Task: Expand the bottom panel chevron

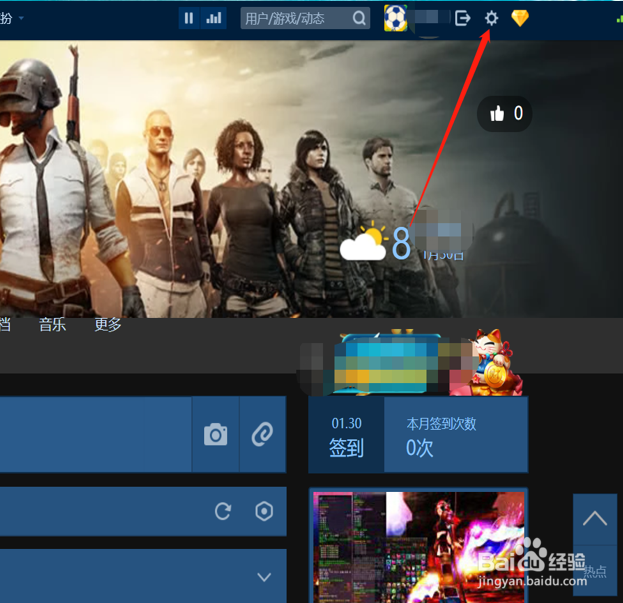Action: tap(264, 577)
